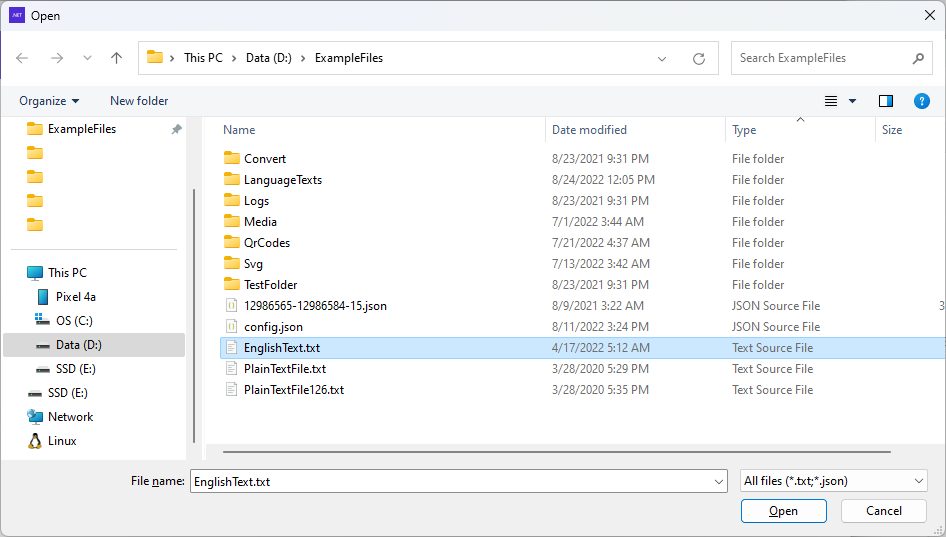This screenshot has height=537, width=946.
Task: Select Network in navigation pane
Action: point(70,416)
